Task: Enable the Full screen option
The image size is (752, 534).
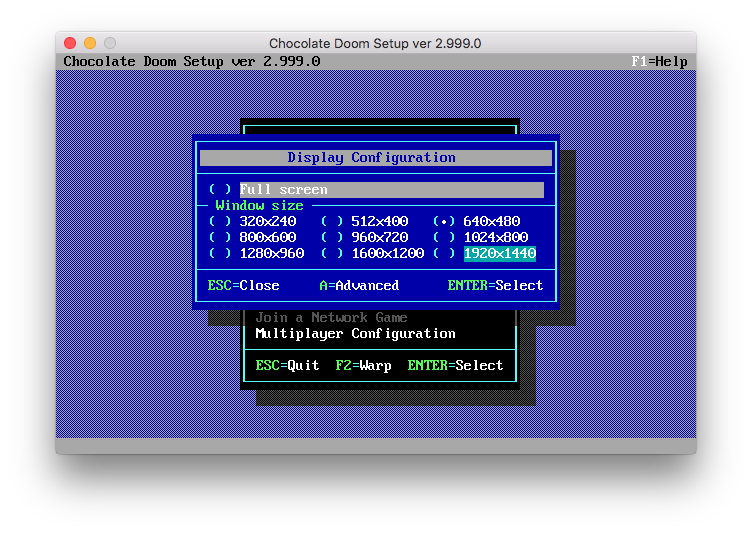Action: [376, 190]
